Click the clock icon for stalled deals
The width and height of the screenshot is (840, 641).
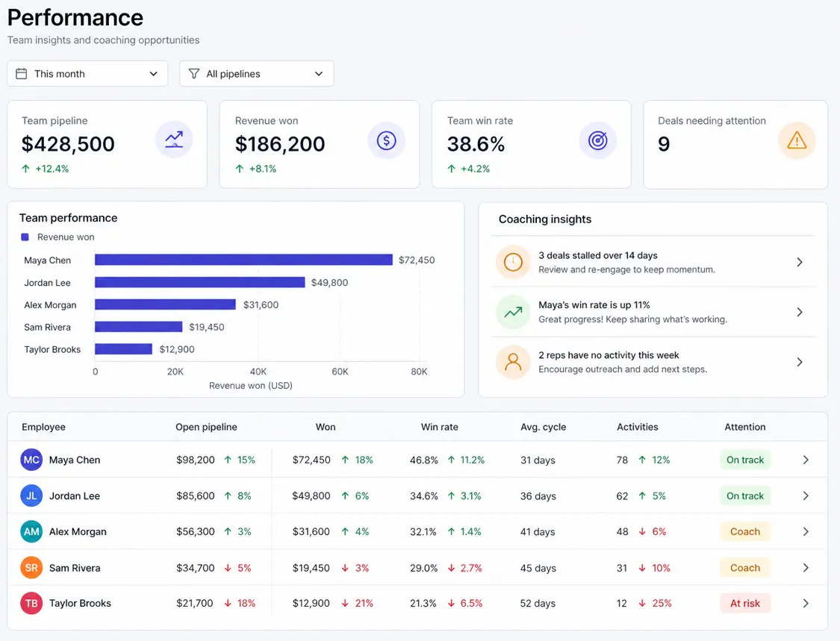click(x=513, y=262)
